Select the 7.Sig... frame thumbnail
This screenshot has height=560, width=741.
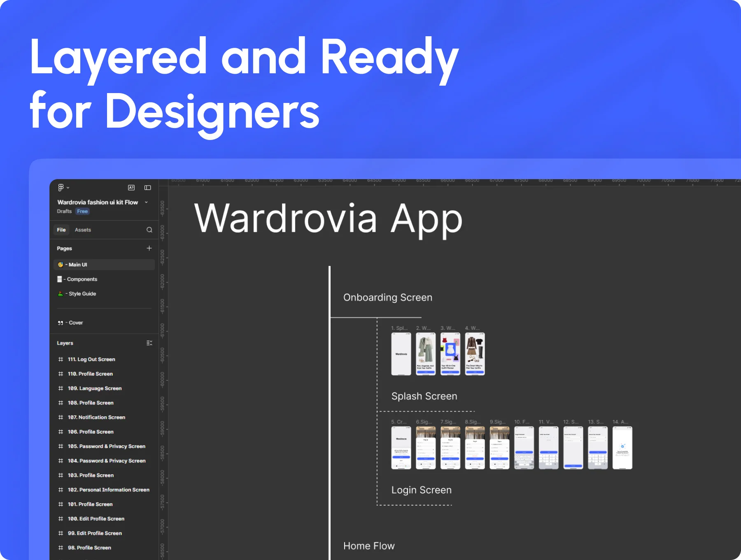[450, 448]
